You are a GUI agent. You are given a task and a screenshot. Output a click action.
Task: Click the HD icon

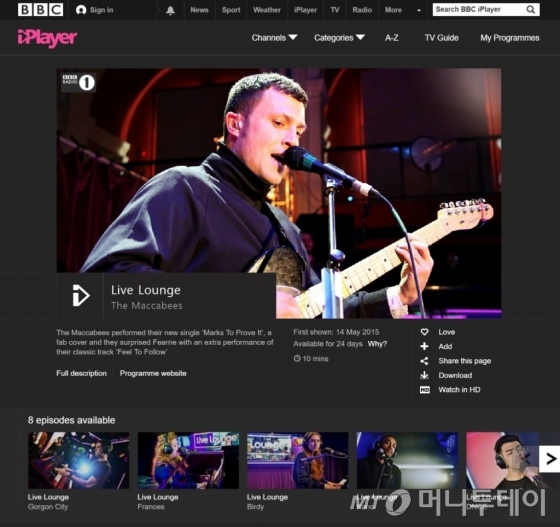[x=425, y=390]
